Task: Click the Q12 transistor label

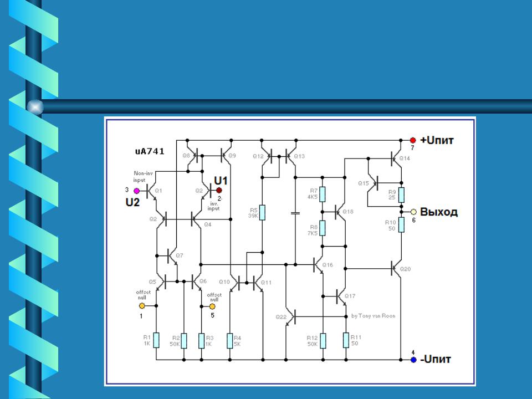Action: [x=258, y=156]
